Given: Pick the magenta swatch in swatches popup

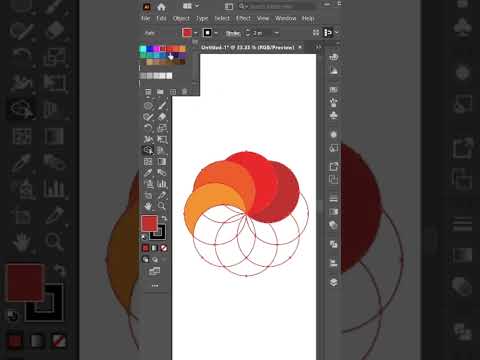Looking at the screenshot, I should (x=156, y=49).
